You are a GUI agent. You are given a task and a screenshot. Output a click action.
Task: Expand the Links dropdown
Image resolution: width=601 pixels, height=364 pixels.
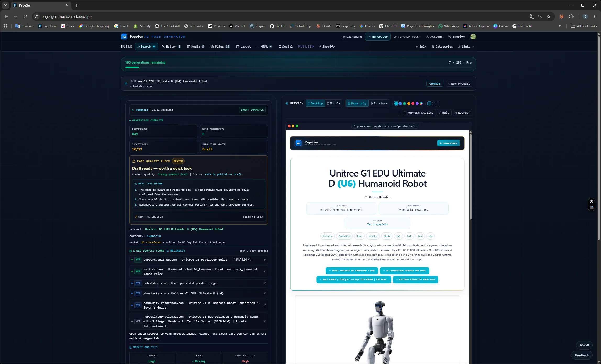[466, 47]
